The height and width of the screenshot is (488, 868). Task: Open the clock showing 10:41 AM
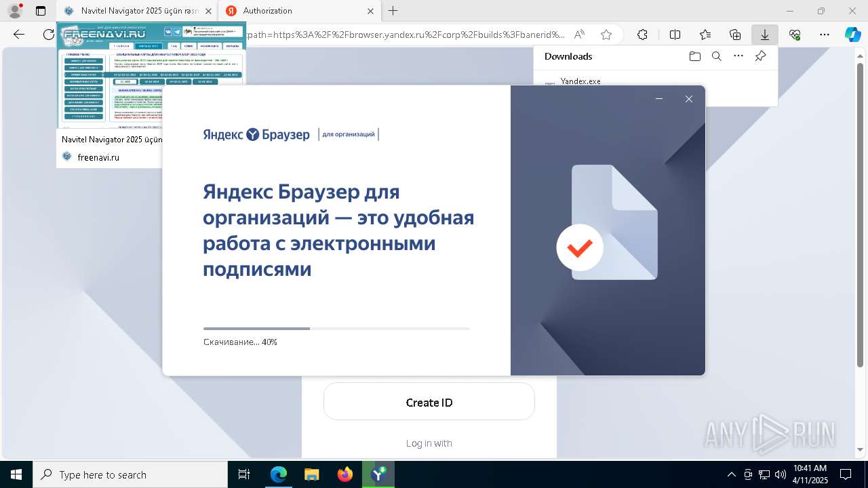point(810,474)
